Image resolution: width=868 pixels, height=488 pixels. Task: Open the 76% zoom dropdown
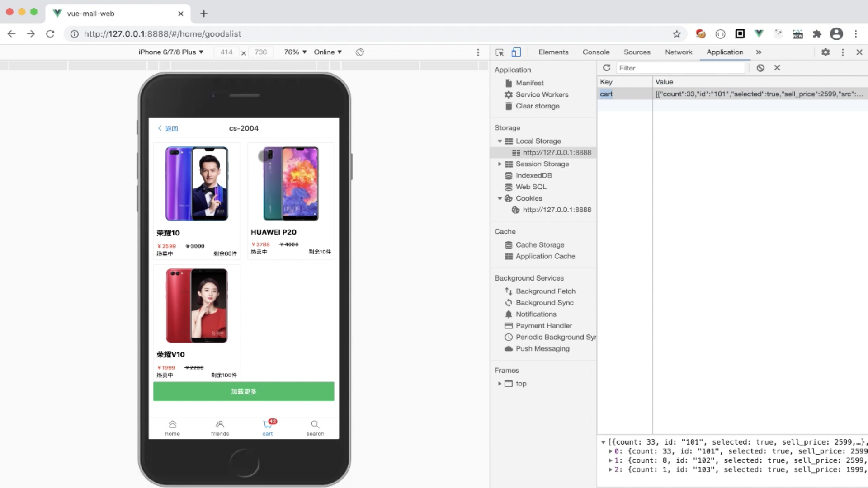point(295,52)
